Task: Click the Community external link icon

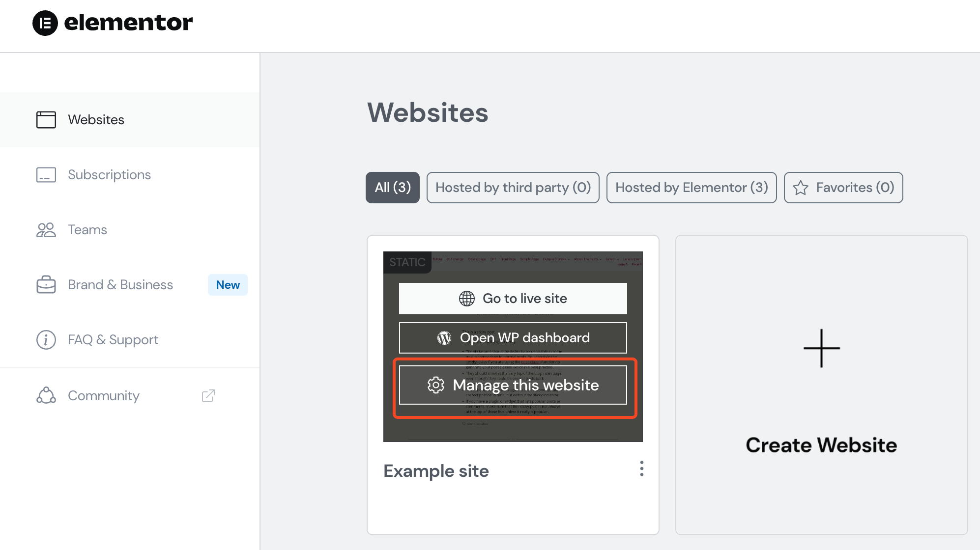Action: [x=208, y=396]
